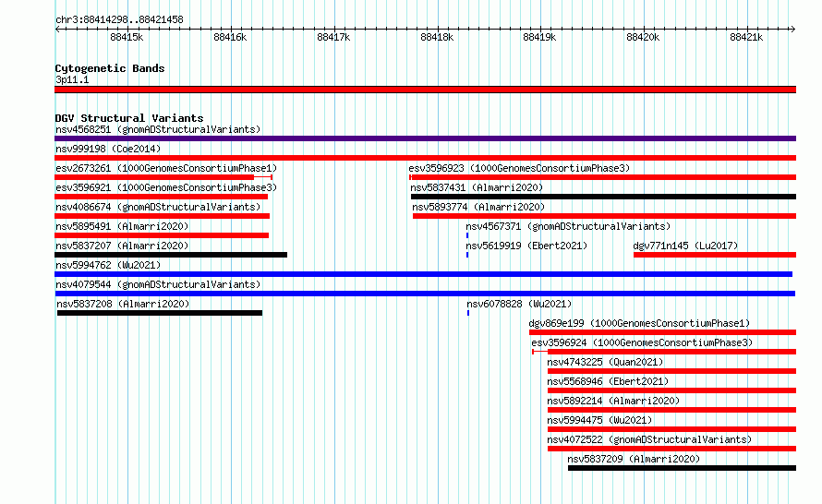Click nsv4072522 gnomAD variant label

point(649,439)
